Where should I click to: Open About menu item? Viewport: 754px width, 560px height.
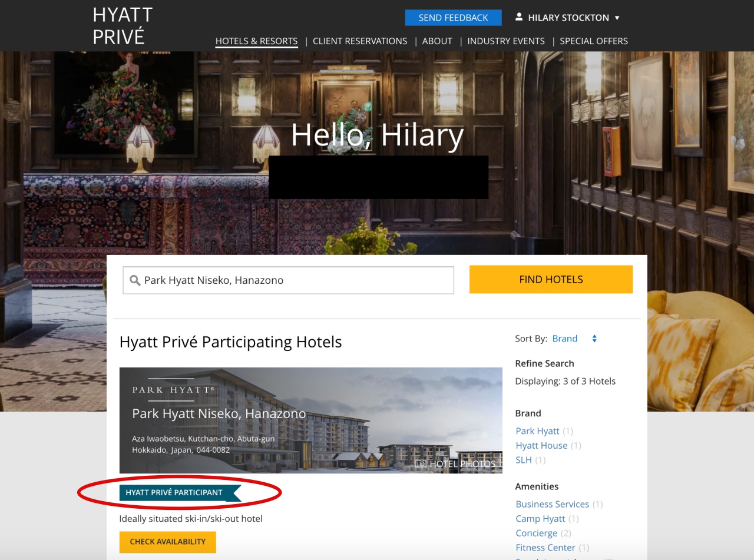point(437,41)
